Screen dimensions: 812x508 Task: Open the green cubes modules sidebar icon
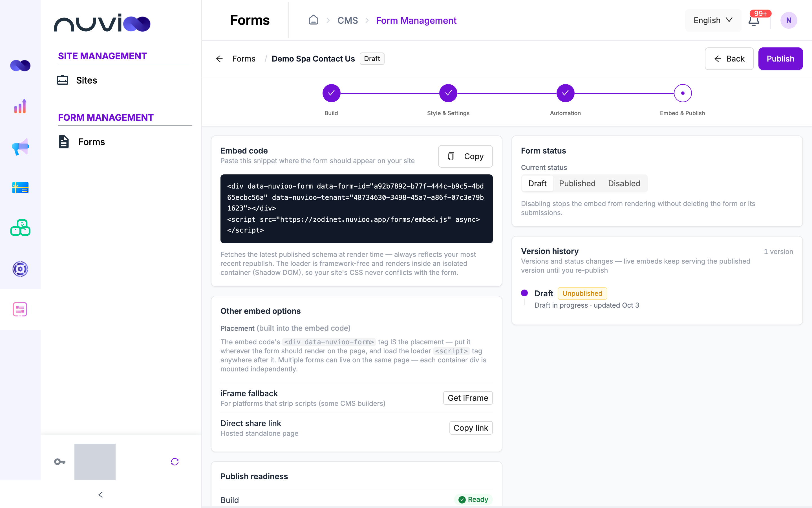(20, 228)
